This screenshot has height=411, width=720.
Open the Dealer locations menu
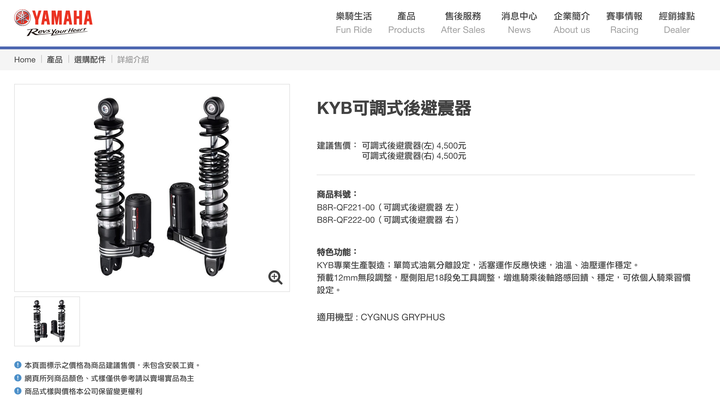point(677,23)
